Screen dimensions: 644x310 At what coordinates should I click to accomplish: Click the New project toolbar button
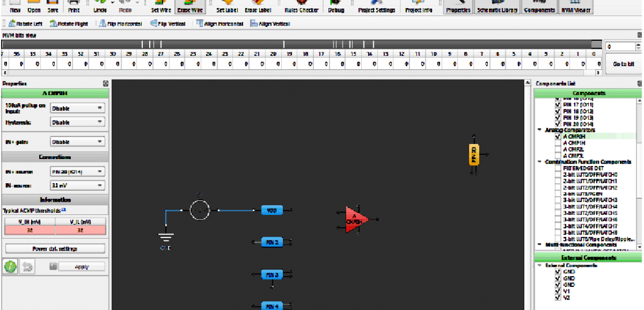pos(15,7)
